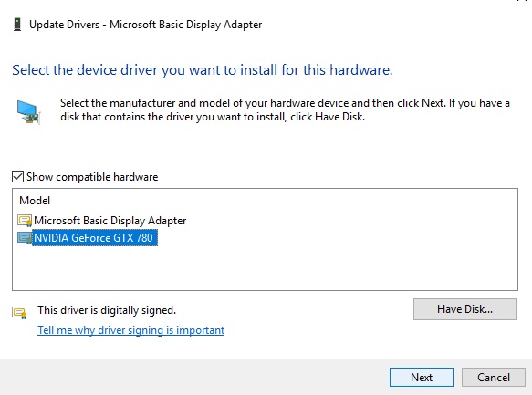Click the NVIDIA GeForce GTX 780 driver icon
Viewport: 532px width, 395px height.
(x=25, y=238)
